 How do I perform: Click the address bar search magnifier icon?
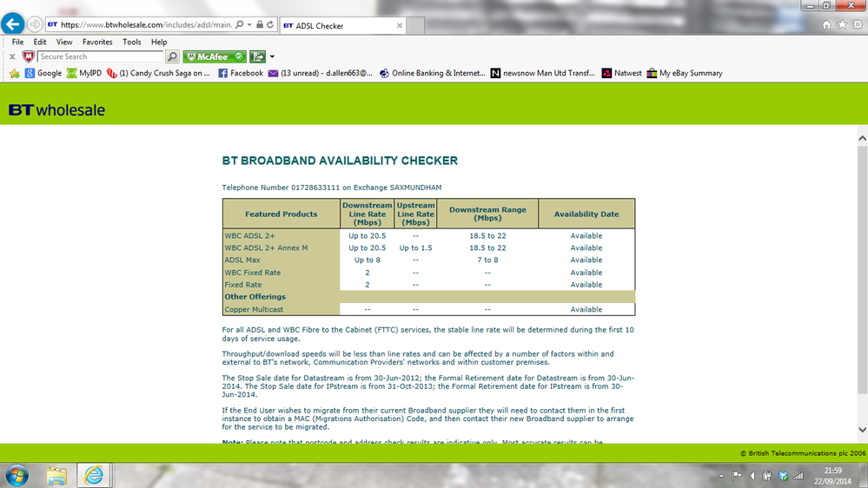[x=239, y=24]
